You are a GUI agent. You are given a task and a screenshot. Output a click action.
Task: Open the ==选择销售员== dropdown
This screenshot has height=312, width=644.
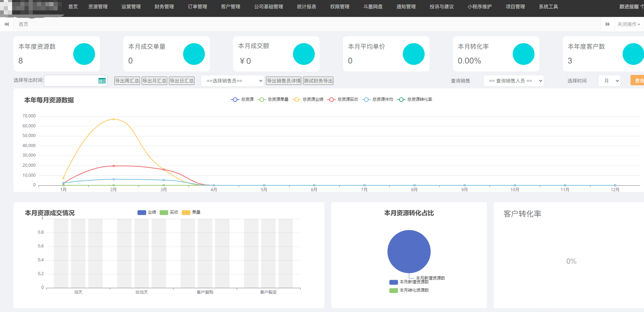pos(233,80)
